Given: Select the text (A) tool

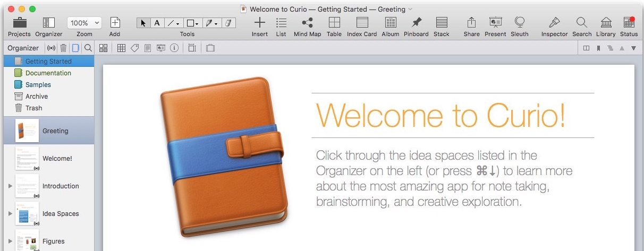Looking at the screenshot, I should coord(157,23).
